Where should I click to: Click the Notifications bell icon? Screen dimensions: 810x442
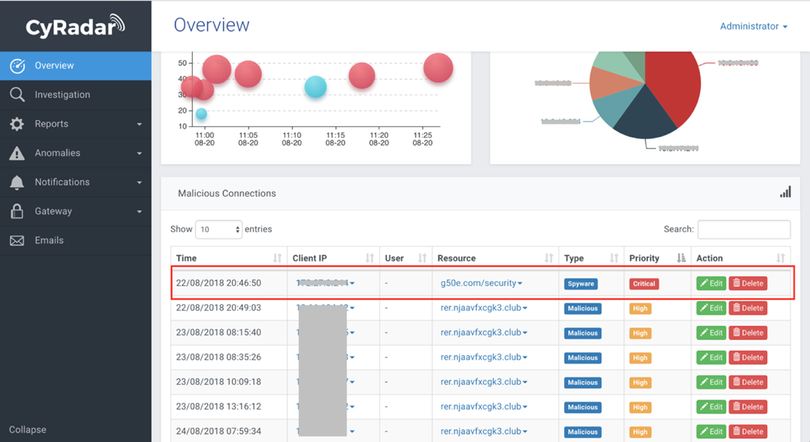(x=17, y=182)
